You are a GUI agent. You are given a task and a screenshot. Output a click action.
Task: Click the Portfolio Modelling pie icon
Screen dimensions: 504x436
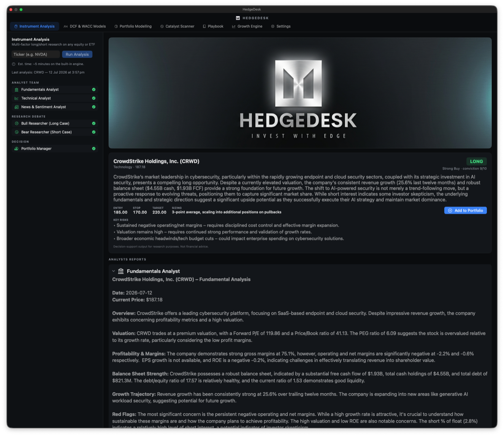(x=116, y=27)
